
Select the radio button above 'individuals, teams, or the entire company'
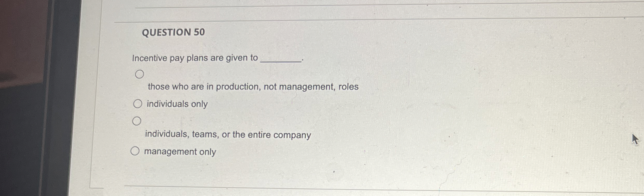[x=137, y=121]
